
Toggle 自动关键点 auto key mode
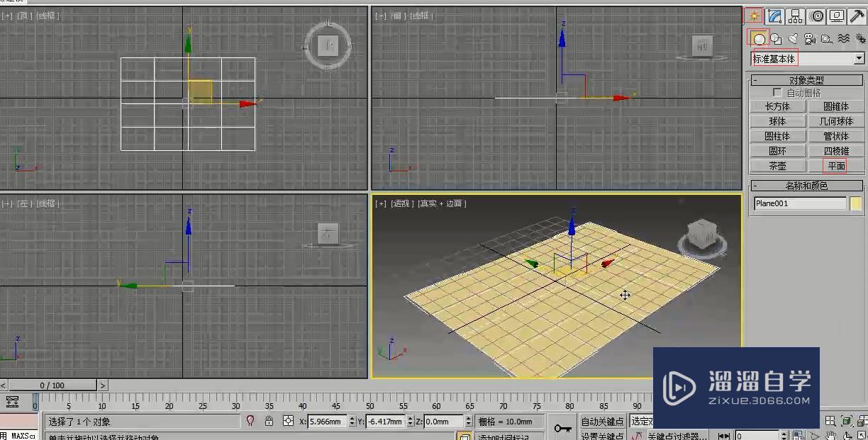pyautogui.click(x=602, y=422)
